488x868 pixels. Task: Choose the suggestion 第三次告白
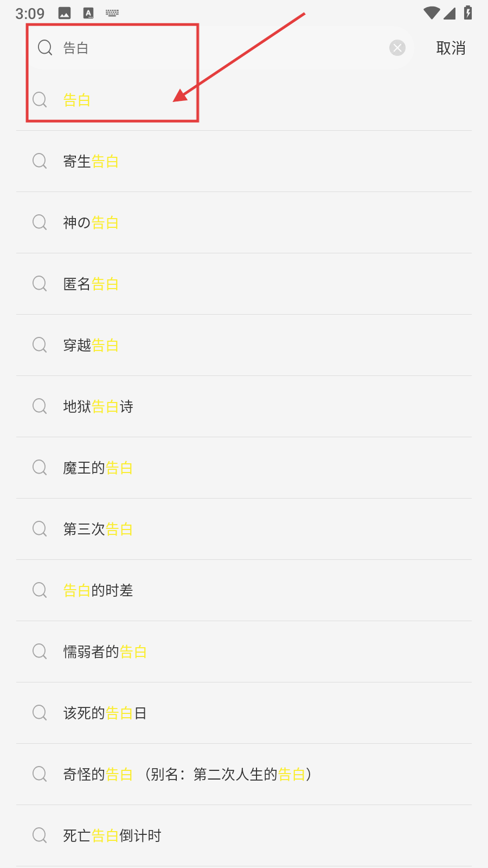coord(98,529)
